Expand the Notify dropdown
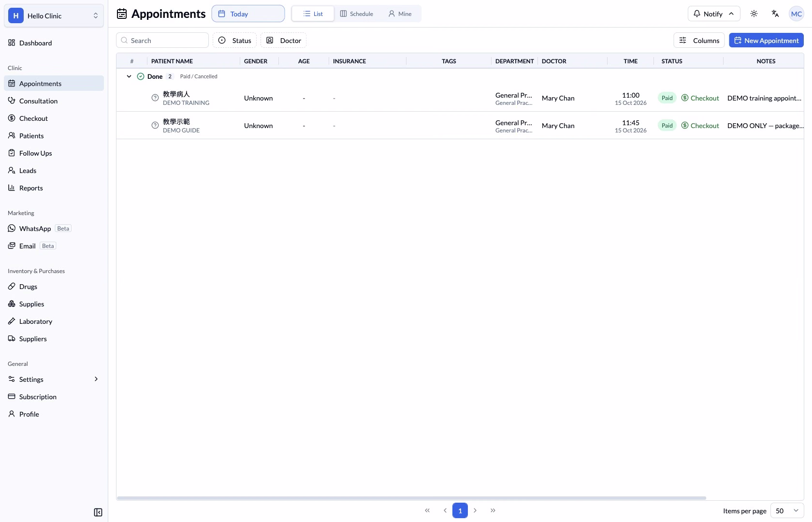 coord(714,14)
